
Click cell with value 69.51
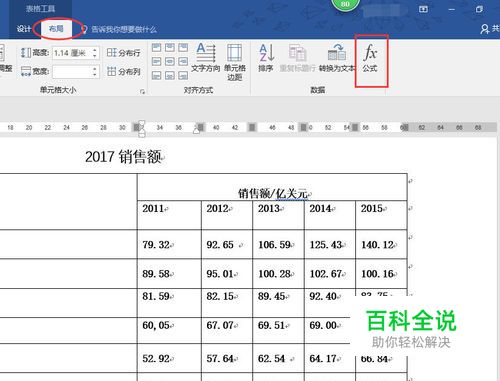tap(278, 330)
